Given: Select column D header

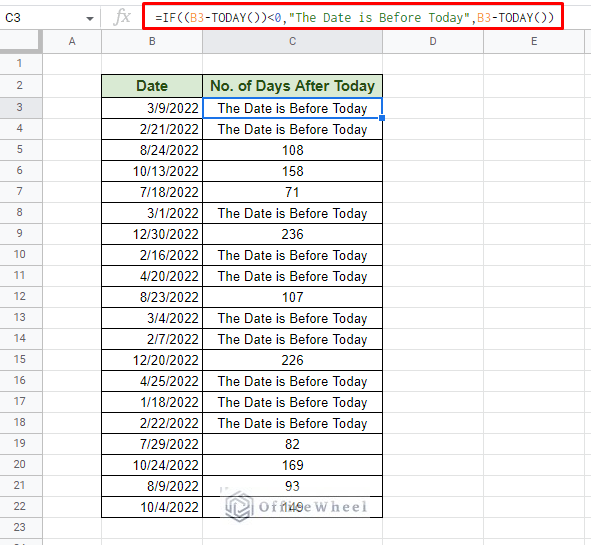Looking at the screenshot, I should tap(433, 41).
